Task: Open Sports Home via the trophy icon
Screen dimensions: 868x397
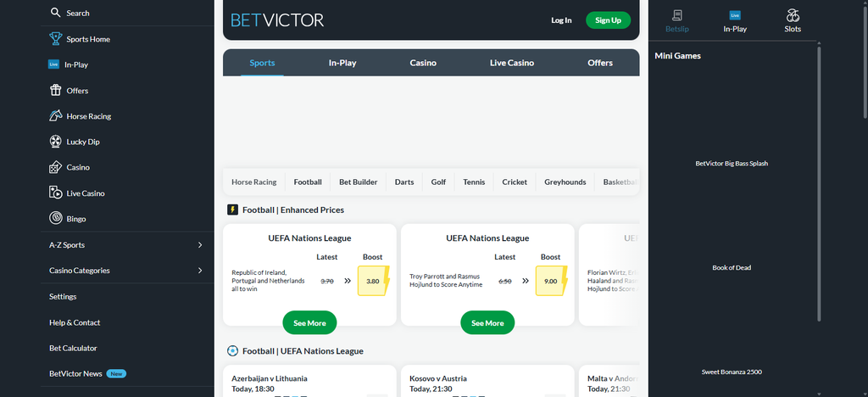Action: coord(55,39)
